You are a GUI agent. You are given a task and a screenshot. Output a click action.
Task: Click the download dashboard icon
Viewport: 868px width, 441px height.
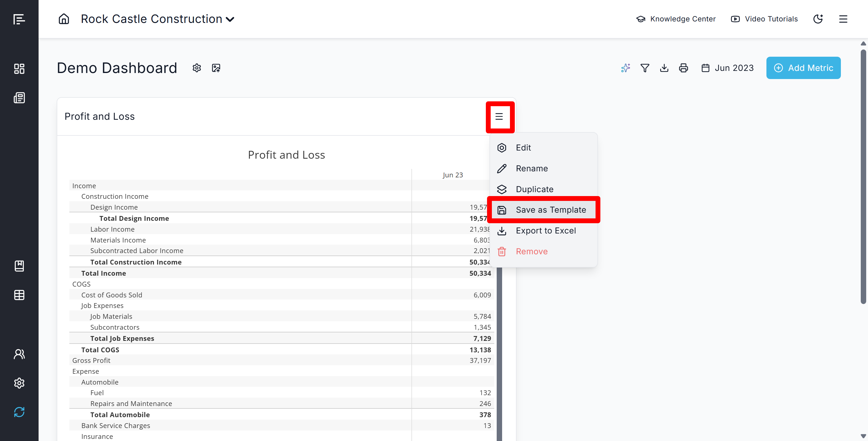[664, 68]
